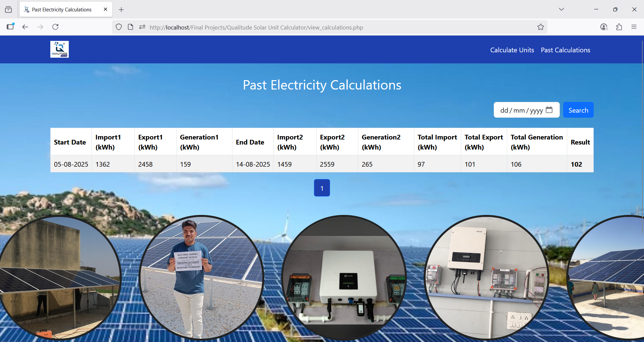Click the man holding sign photo
Screen dimensions: 644x342
[x=201, y=278]
